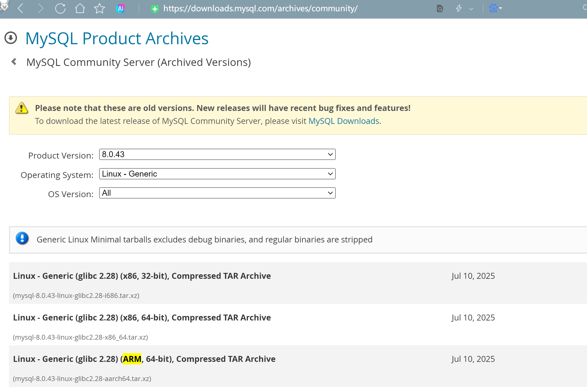Open the AI assistant icon
587x392 pixels.
coord(121,8)
